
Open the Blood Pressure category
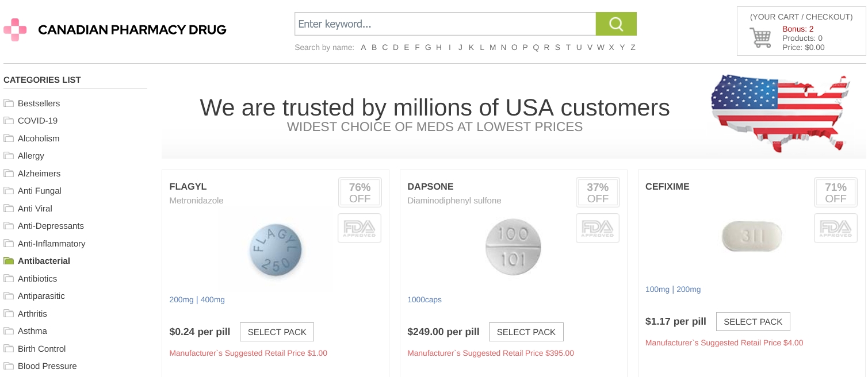tap(47, 366)
